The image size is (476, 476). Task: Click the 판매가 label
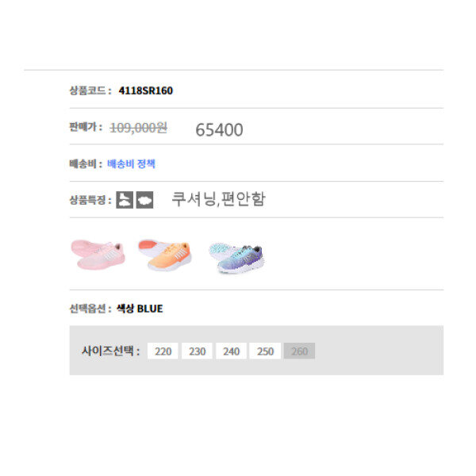point(86,128)
